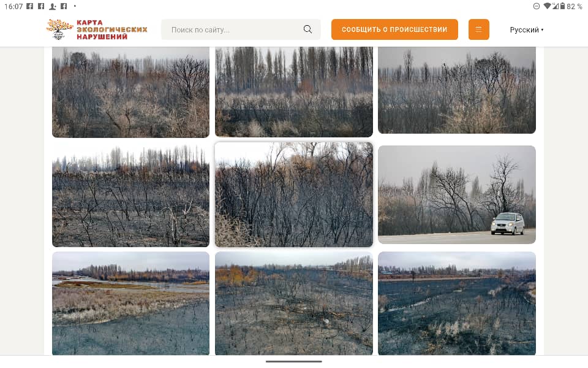The image size is (588, 368).
Task: Click the search magnifier icon
Action: pos(307,29)
